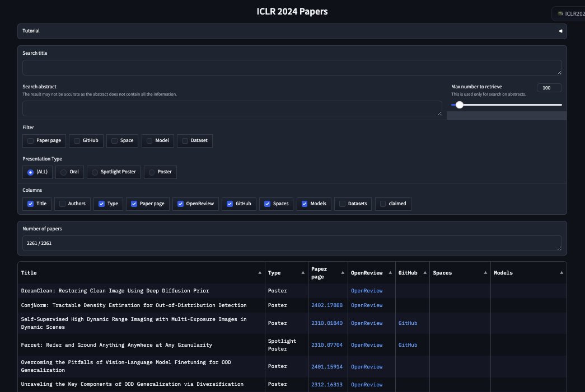Open GitHub link for Ferret paper
585x392 pixels.
coord(408,345)
